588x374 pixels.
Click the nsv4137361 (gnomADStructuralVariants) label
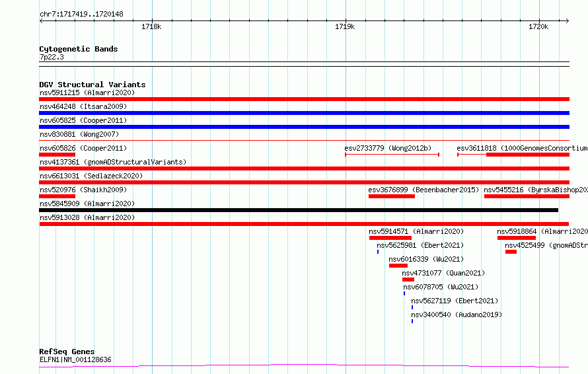pos(113,162)
